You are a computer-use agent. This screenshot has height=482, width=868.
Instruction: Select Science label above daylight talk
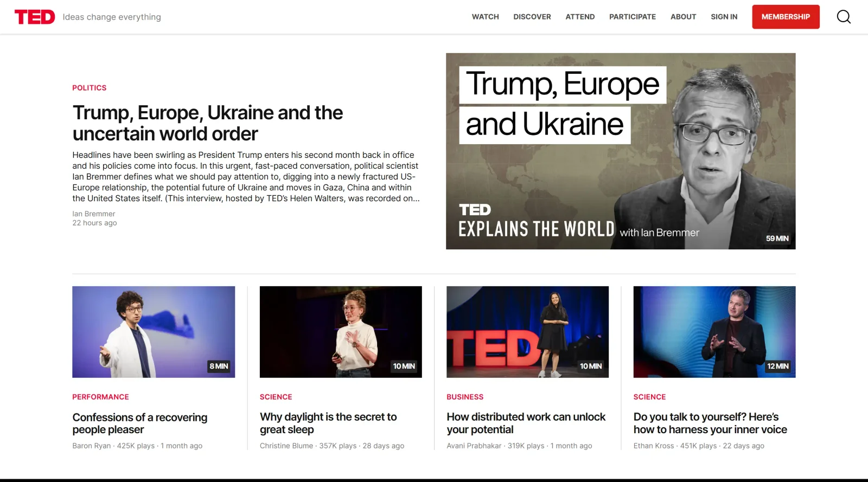tap(276, 397)
